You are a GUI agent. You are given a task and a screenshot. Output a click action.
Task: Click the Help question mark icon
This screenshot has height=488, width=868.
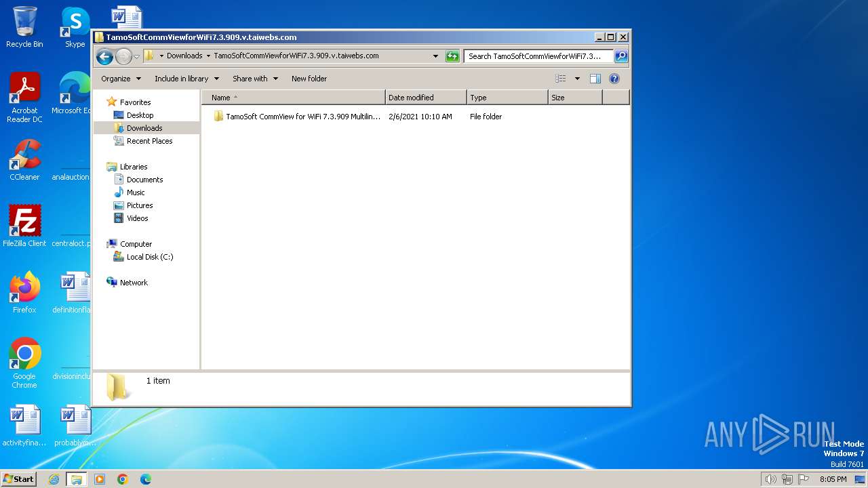click(614, 79)
